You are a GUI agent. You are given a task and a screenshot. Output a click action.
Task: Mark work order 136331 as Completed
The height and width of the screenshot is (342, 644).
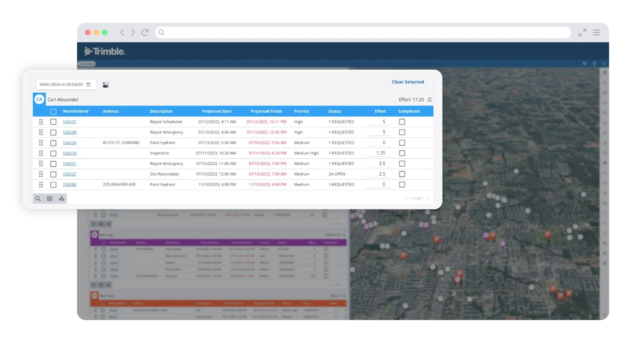(402, 164)
